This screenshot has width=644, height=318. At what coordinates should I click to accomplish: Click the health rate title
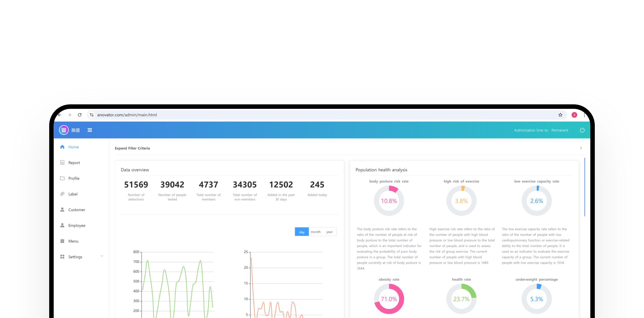461,279
